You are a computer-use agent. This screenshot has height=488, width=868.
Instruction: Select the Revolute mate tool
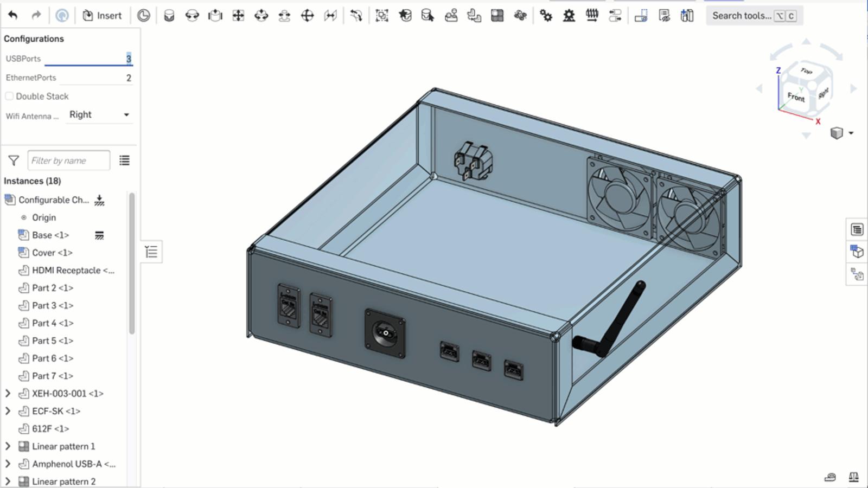point(192,16)
